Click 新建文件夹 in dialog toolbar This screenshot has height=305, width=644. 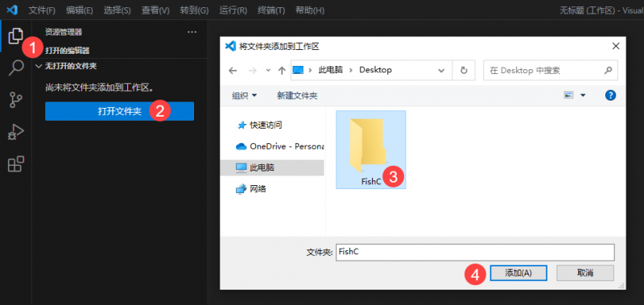point(297,96)
